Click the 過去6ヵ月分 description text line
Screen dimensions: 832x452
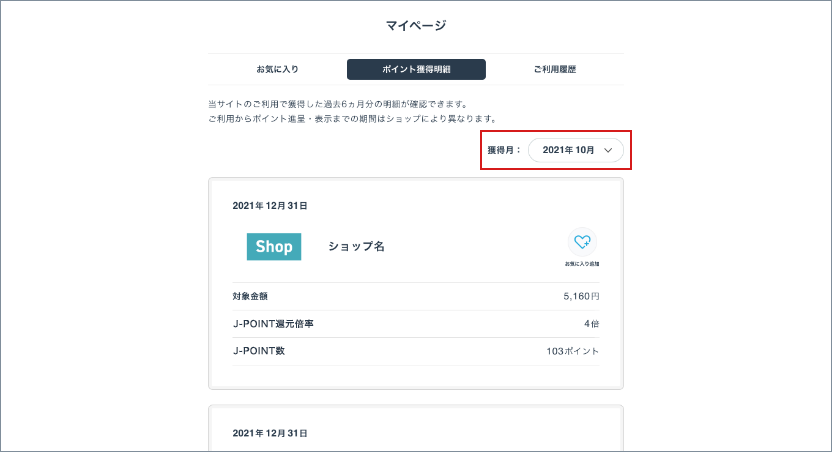click(336, 104)
